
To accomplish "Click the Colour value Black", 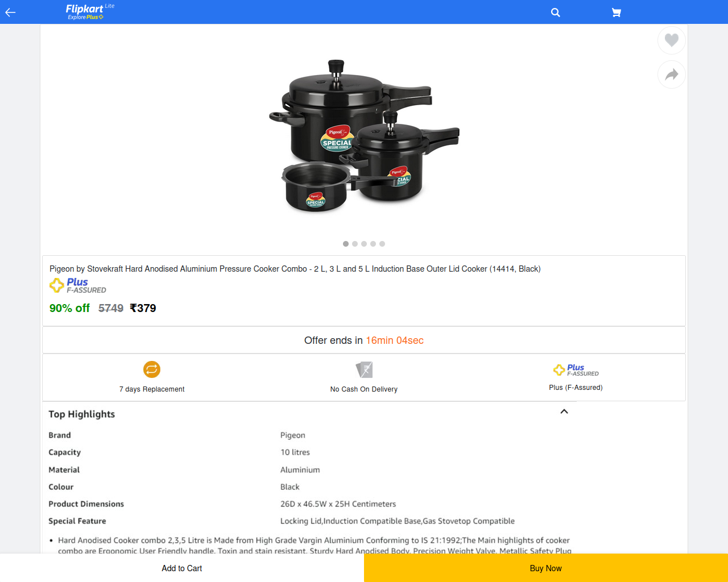I will pyautogui.click(x=290, y=487).
